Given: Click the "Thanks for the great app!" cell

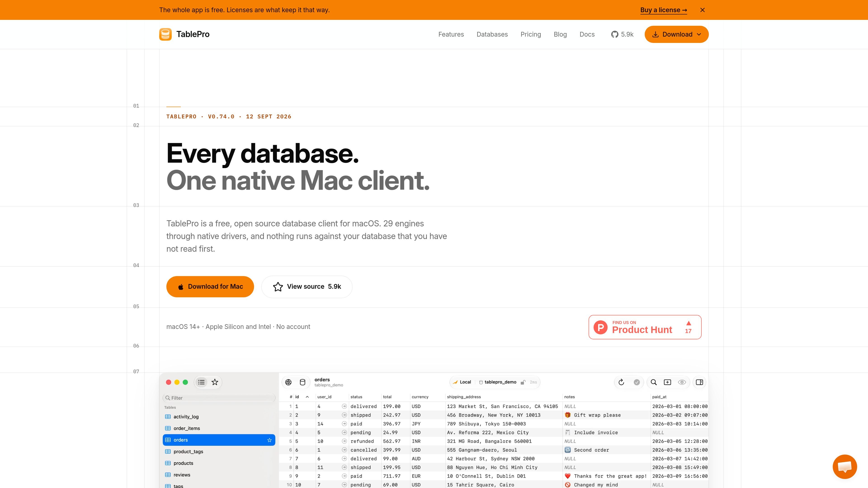Looking at the screenshot, I should point(606,476).
